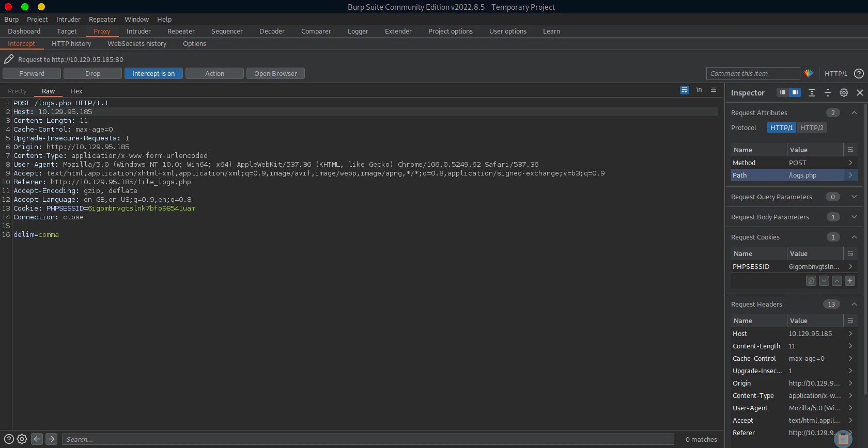Open the User-Agent header row chevron
This screenshot has height=448, width=868.
[x=850, y=408]
